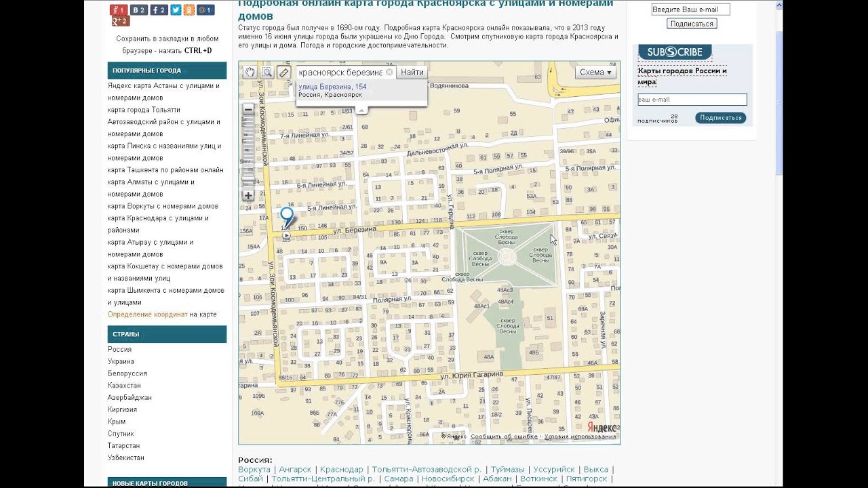Click the Яндекс logo on the map
This screenshot has height=488, width=868.
point(602,428)
